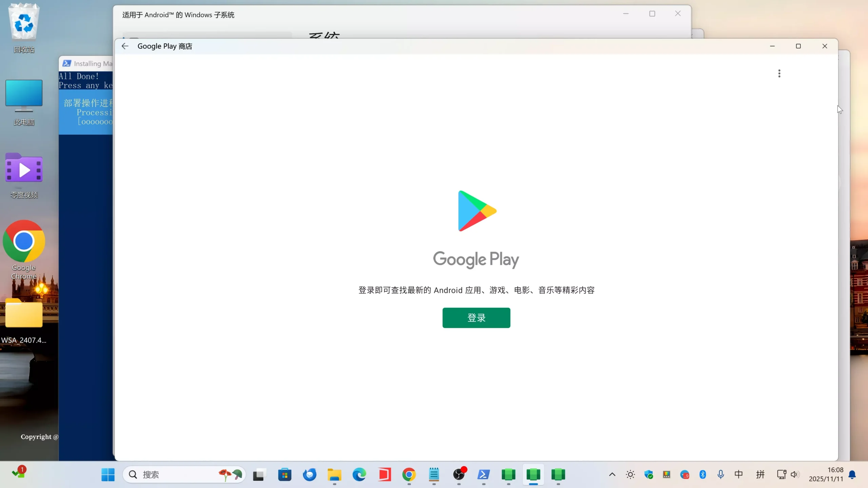Image resolution: width=868 pixels, height=488 pixels.
Task: Open Microsoft Store from the taskbar
Action: [x=284, y=474]
